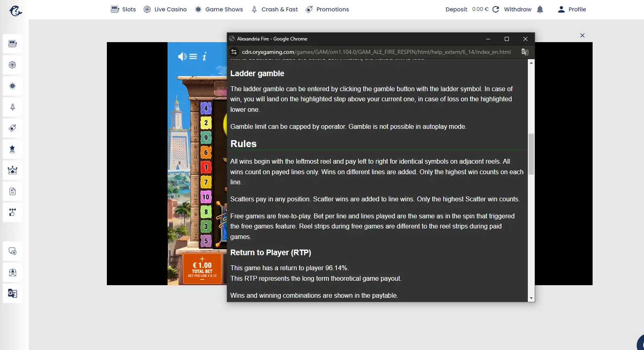Click the scrollbar down arrow
This screenshot has height=350, width=644.
tap(531, 299)
